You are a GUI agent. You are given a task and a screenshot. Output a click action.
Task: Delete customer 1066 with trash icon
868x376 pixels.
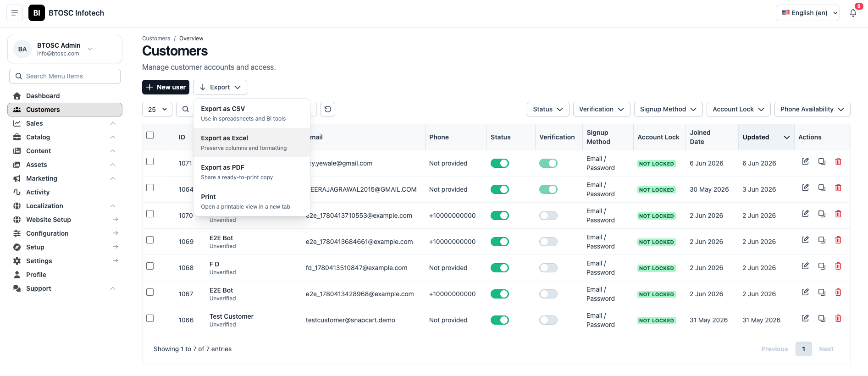pyautogui.click(x=838, y=318)
